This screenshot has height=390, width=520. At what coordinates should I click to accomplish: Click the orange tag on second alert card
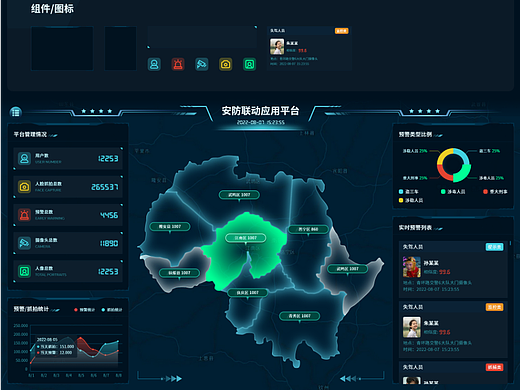(494, 307)
